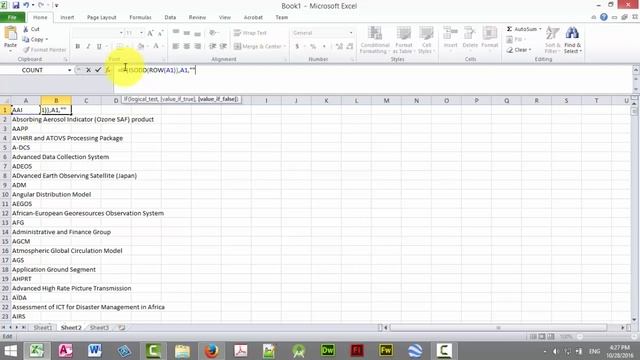The image size is (640, 360).
Task: Select cell containing Angular Distribution Model
Action: (x=51, y=194)
